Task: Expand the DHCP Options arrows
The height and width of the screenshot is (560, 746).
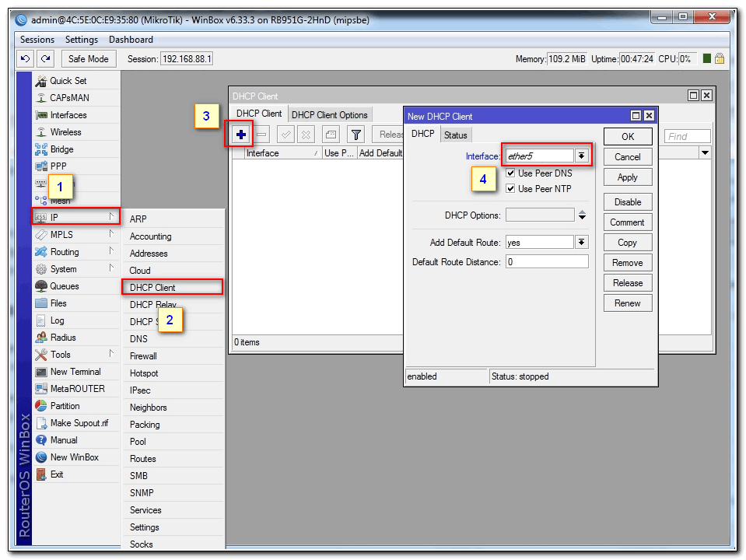Action: (582, 215)
